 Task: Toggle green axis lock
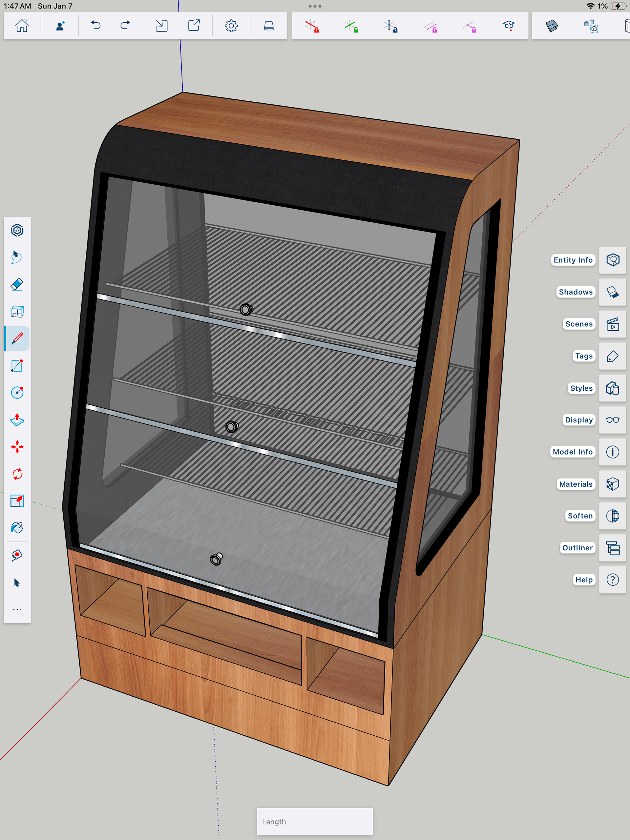tap(351, 26)
